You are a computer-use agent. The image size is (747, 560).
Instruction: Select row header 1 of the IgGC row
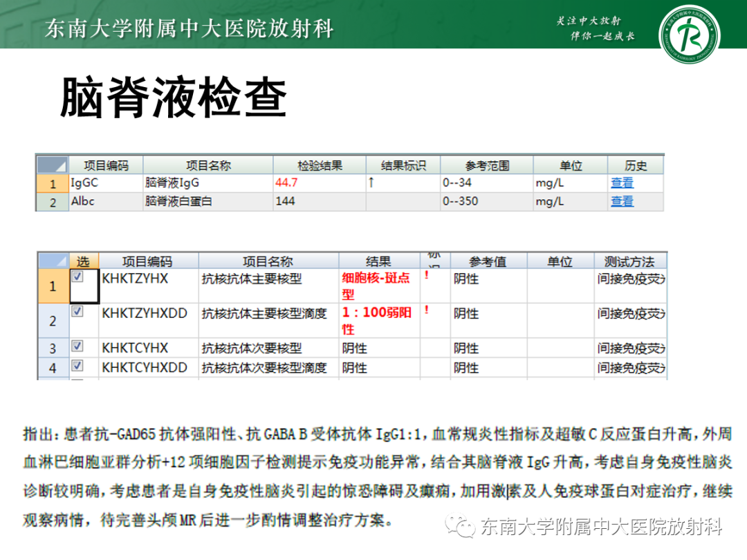(53, 184)
